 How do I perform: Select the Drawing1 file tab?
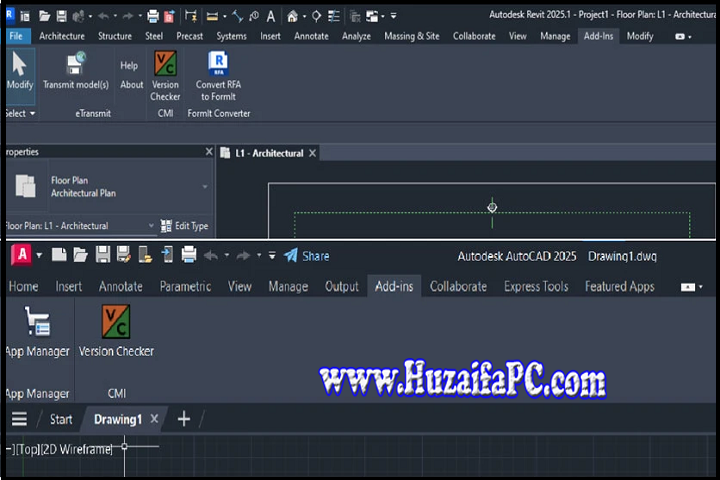[118, 419]
